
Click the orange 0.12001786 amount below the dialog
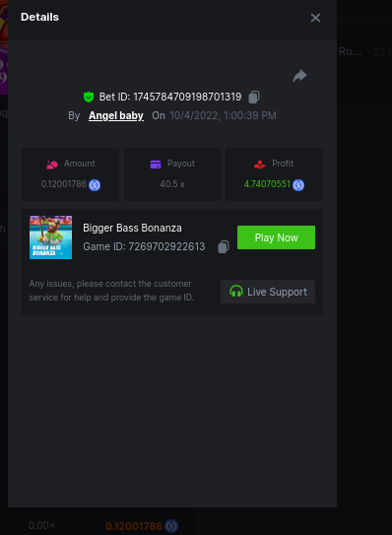pyautogui.click(x=134, y=526)
